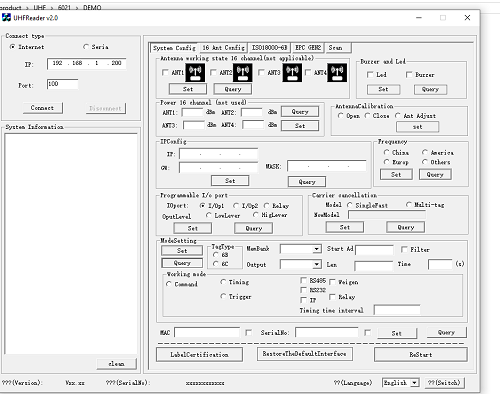Clear system information with clean button
This screenshot has height=394, width=500.
click(x=116, y=364)
